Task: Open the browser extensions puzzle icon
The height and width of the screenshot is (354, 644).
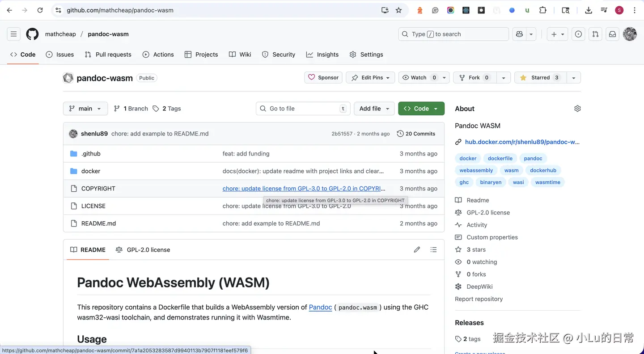Action: (543, 10)
